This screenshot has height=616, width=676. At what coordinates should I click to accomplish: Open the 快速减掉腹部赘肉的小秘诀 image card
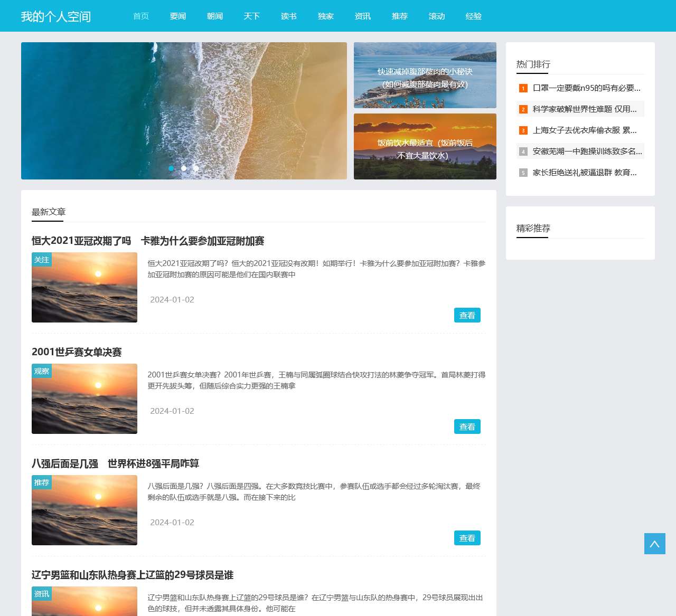click(x=425, y=75)
